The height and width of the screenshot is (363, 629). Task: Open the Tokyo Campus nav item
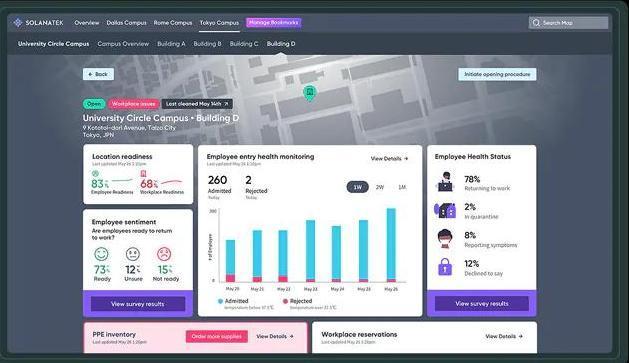tap(219, 23)
